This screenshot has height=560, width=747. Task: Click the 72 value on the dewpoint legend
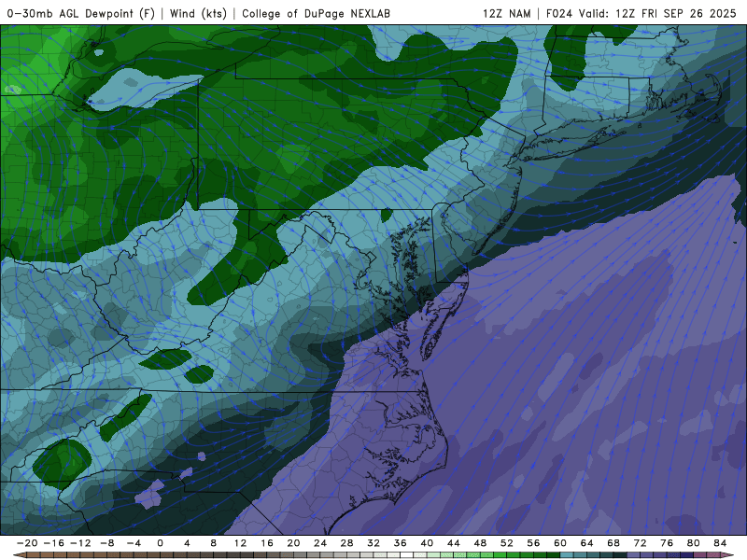click(641, 543)
